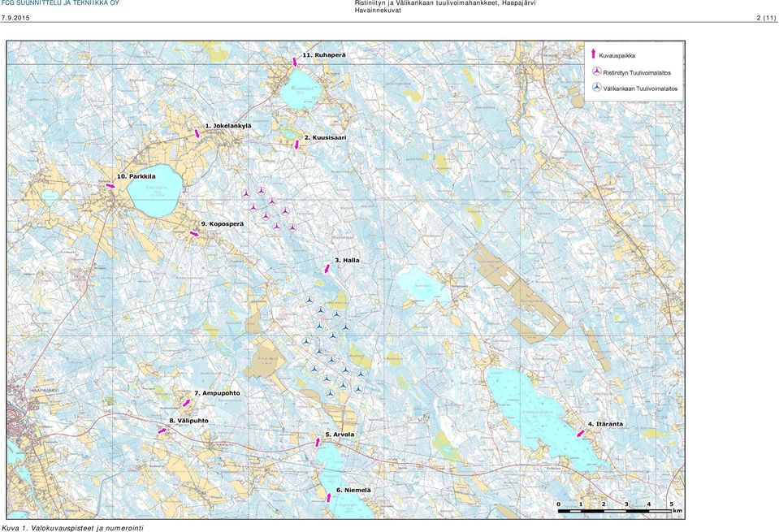Select the "10. Parkkila" label
779x532 pixels.
(x=136, y=176)
